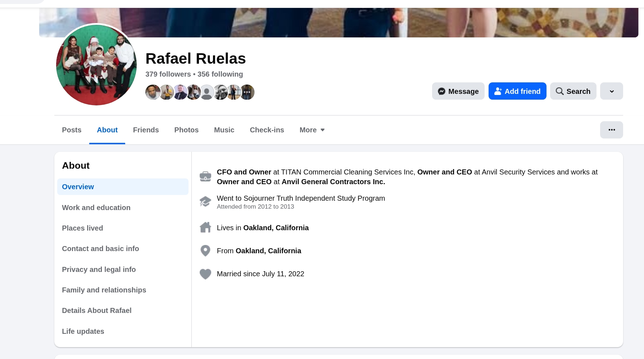The height and width of the screenshot is (359, 644).
Task: Click the Add friend button
Action: point(517,91)
